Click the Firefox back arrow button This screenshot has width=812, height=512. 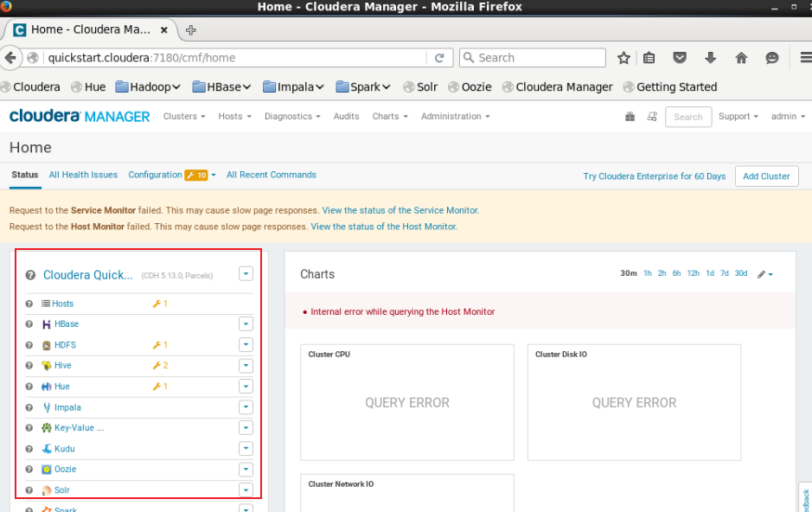10,57
